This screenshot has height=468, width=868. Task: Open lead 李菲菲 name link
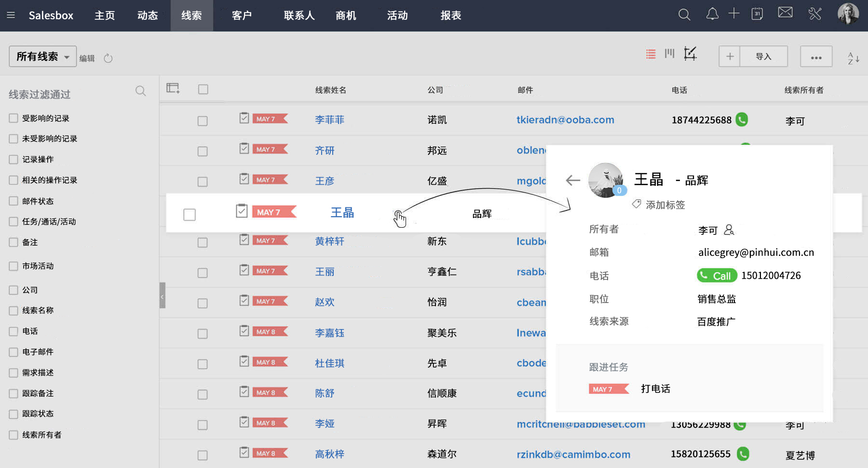click(x=329, y=120)
